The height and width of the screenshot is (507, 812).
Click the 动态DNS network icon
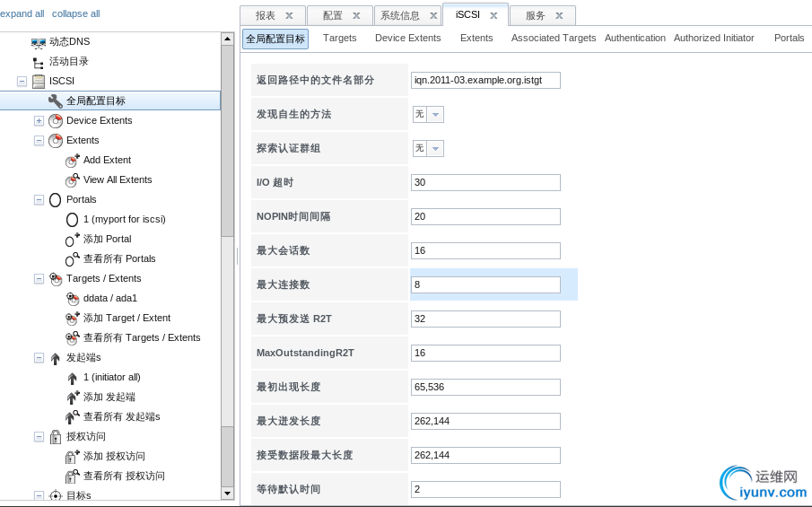pos(38,42)
